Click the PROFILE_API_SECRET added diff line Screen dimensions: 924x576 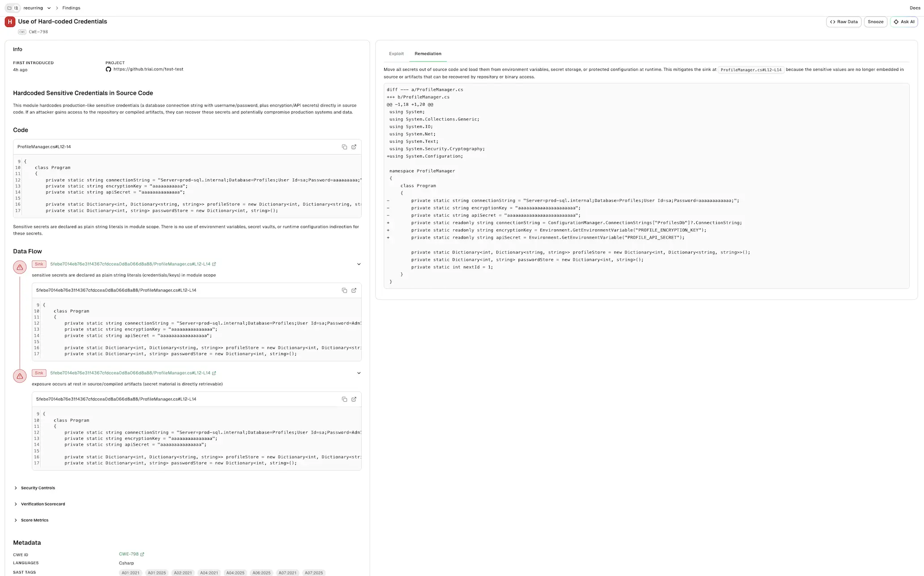click(x=536, y=238)
